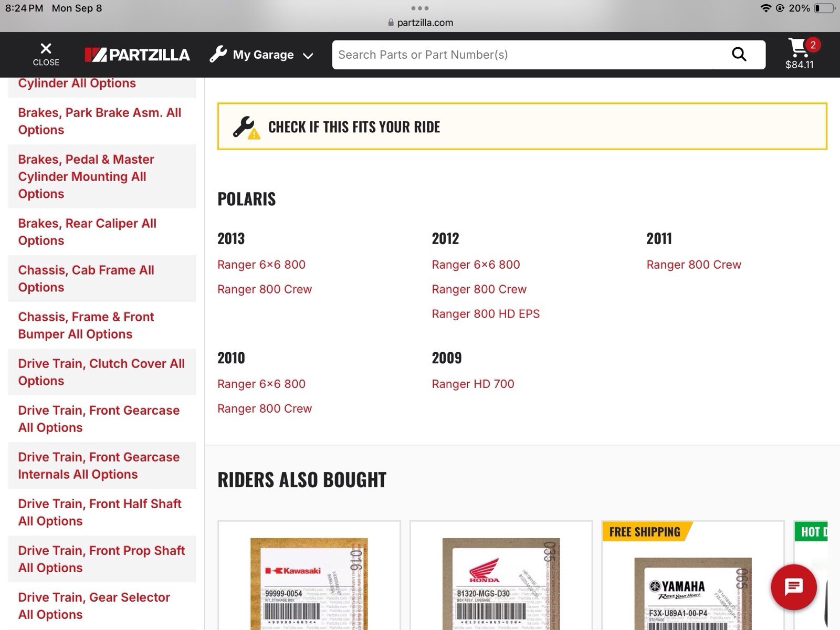The height and width of the screenshot is (630, 840).
Task: Open Drive Train, Front Gearcase Internals All Options
Action: (102, 466)
